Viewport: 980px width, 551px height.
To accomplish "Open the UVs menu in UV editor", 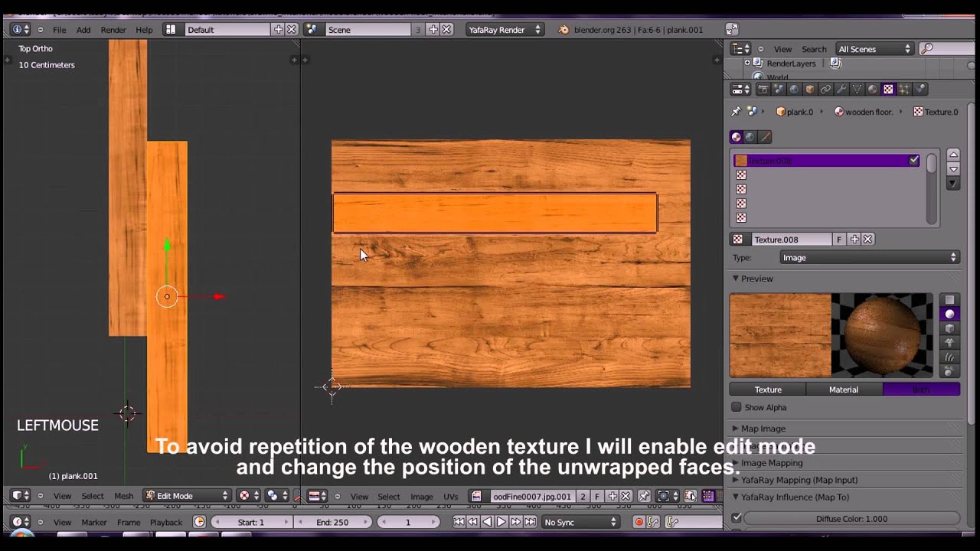I will pyautogui.click(x=451, y=496).
